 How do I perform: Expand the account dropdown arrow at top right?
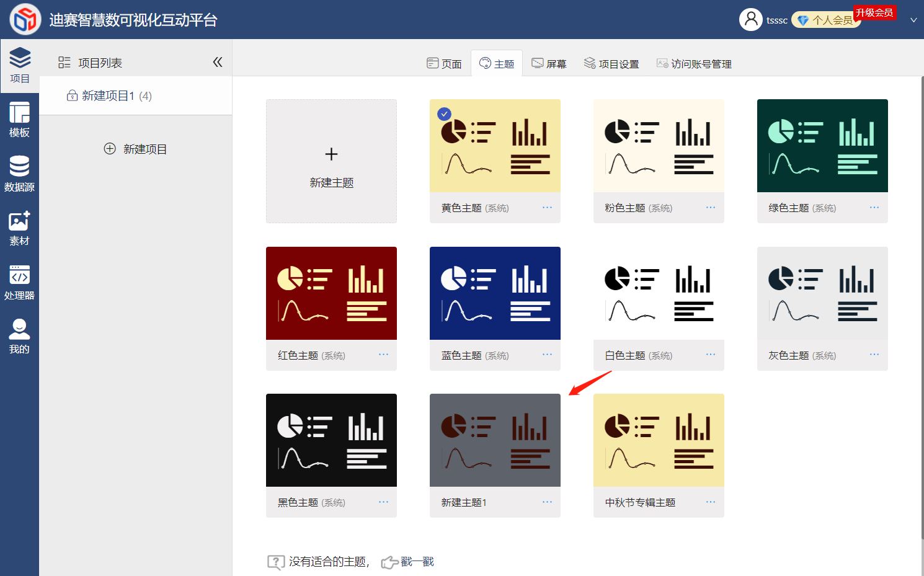pos(913,20)
